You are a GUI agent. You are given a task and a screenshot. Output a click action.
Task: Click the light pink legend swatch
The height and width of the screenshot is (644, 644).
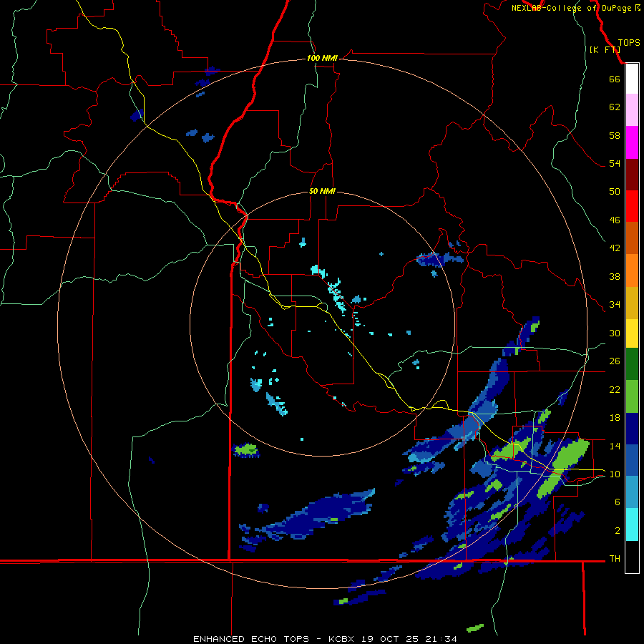632,109
